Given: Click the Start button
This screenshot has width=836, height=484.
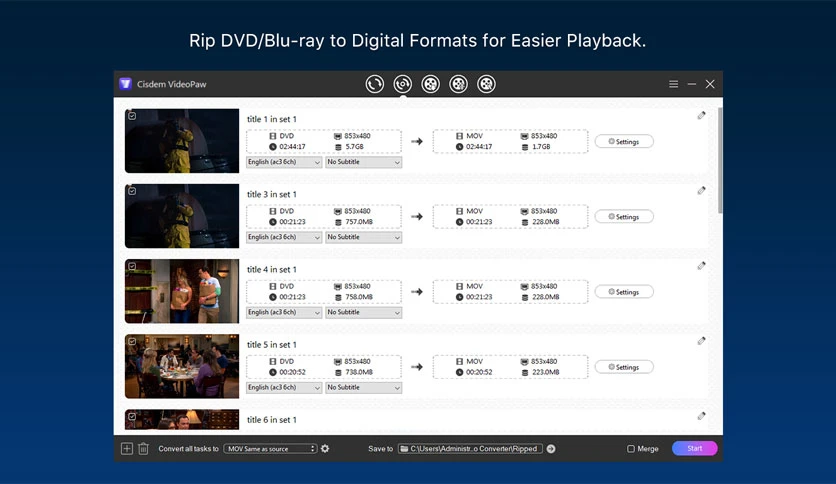Looking at the screenshot, I should pyautogui.click(x=694, y=448).
